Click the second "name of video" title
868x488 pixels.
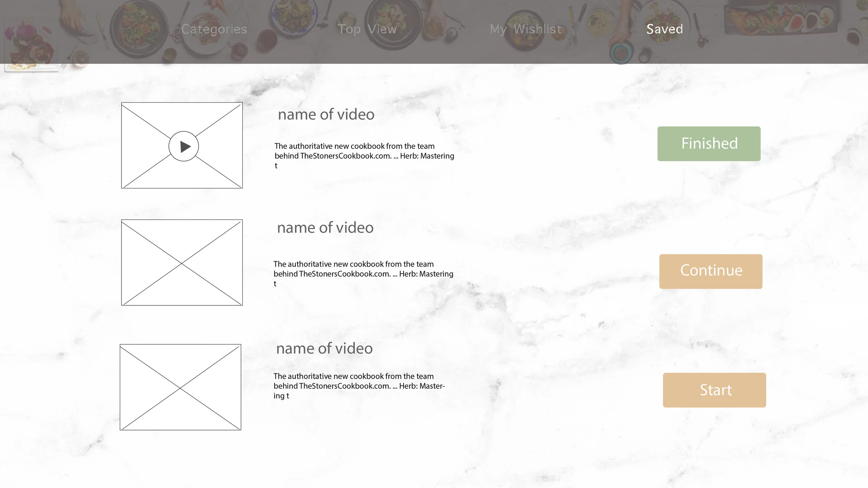325,228
